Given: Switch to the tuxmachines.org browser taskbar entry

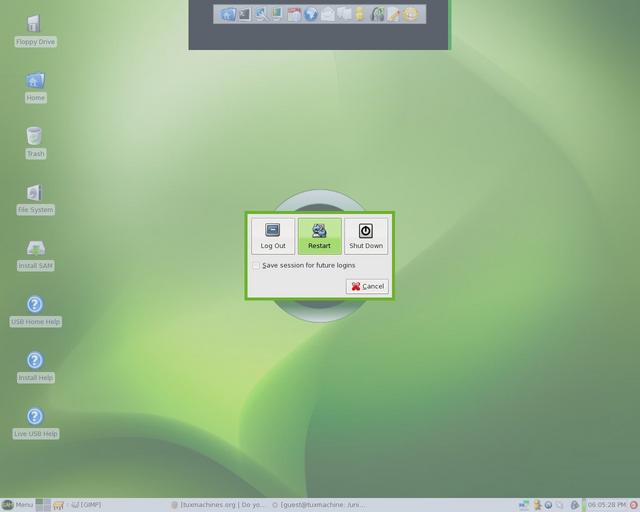Looking at the screenshot, I should tap(218, 505).
